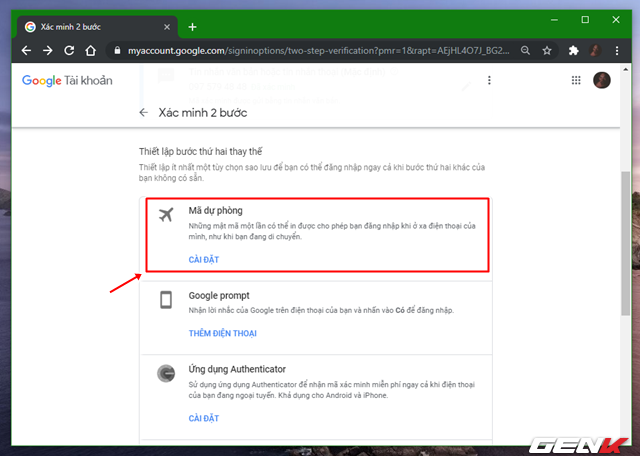This screenshot has height=456, width=640.
Task: Open the Chrome profile avatar in toolbar
Action: click(595, 51)
